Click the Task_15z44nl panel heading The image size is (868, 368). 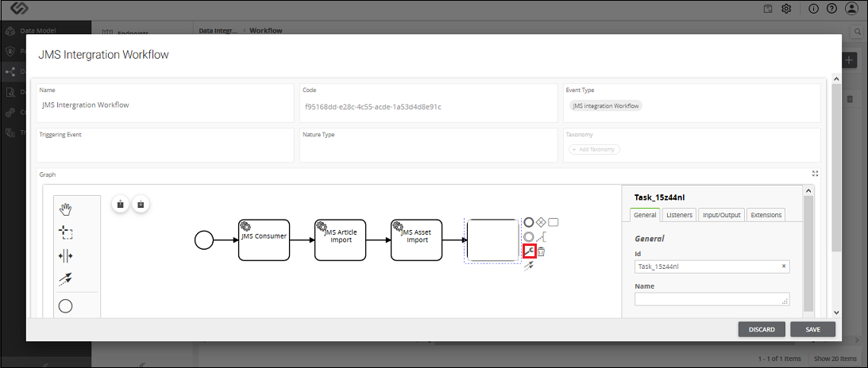pyautogui.click(x=661, y=197)
